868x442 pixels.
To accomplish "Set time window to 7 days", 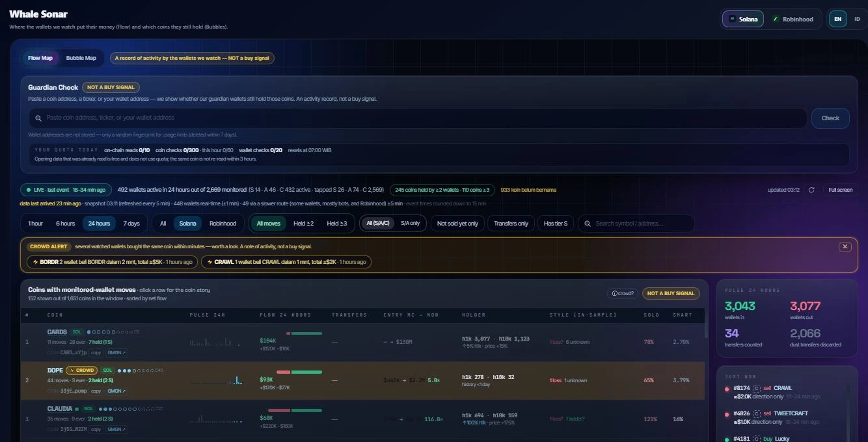I will (x=131, y=224).
